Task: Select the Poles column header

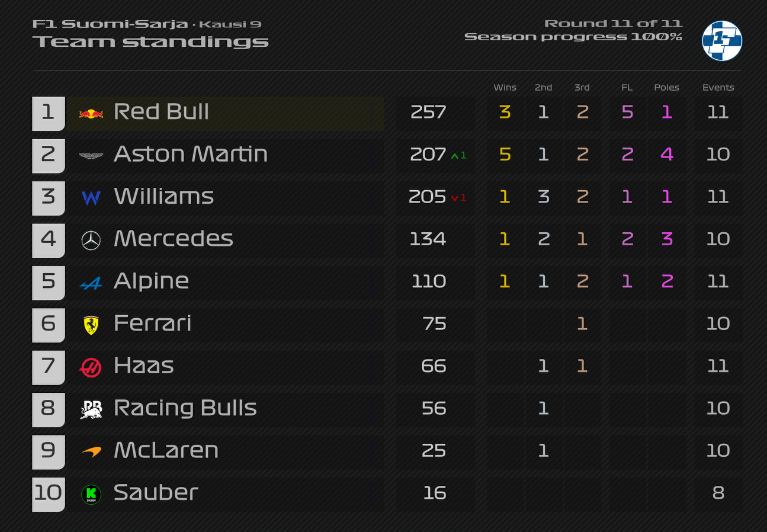Action: tap(667, 87)
